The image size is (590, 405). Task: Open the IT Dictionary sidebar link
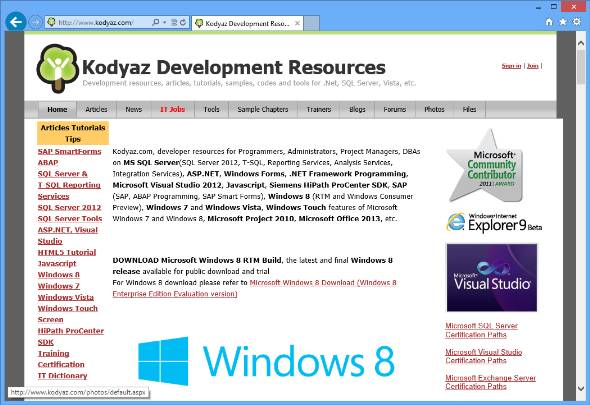62,376
